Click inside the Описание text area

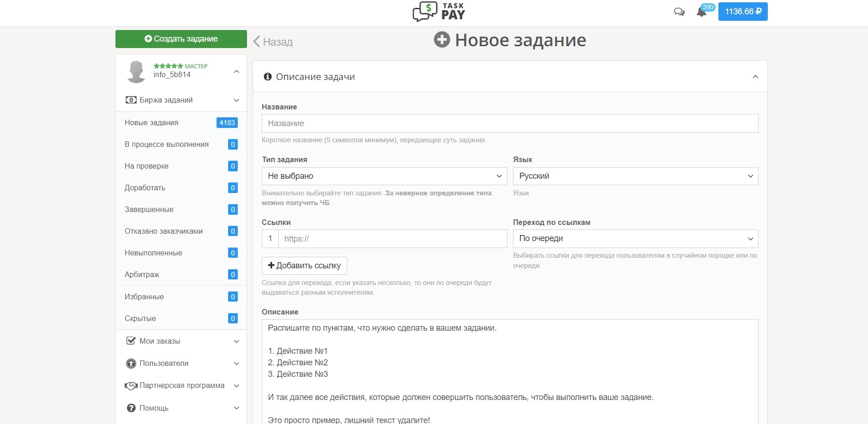point(510,372)
